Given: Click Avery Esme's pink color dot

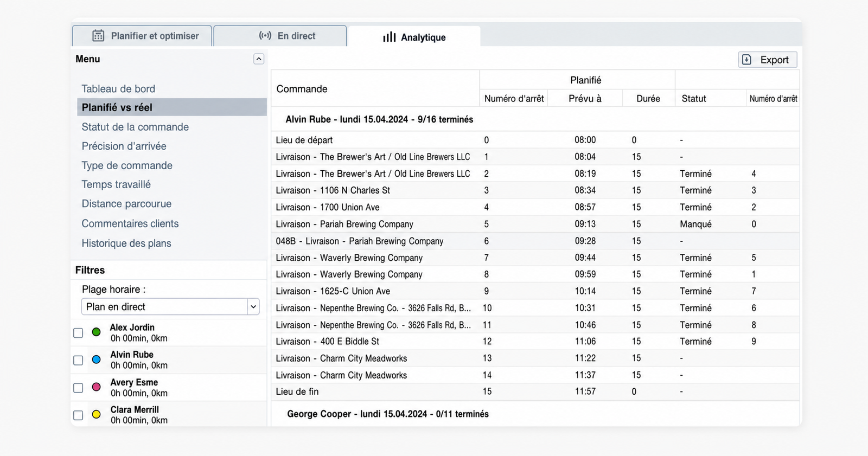Looking at the screenshot, I should pyautogui.click(x=96, y=387).
